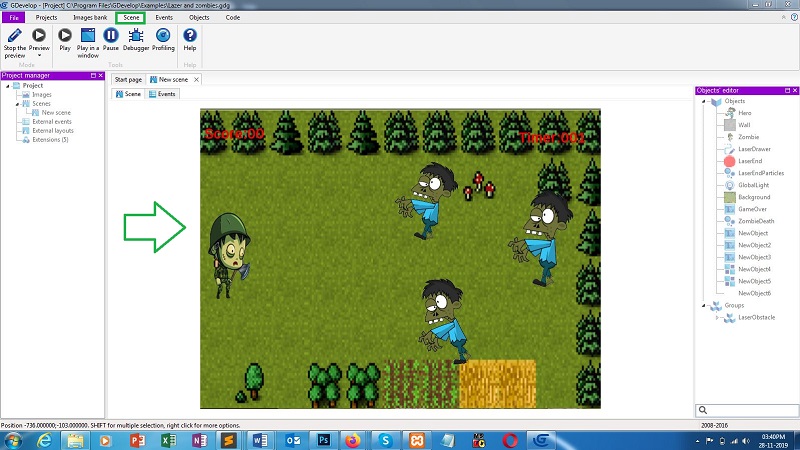The height and width of the screenshot is (450, 800).
Task: Switch to the Code ribbon tab
Action: 233,17
